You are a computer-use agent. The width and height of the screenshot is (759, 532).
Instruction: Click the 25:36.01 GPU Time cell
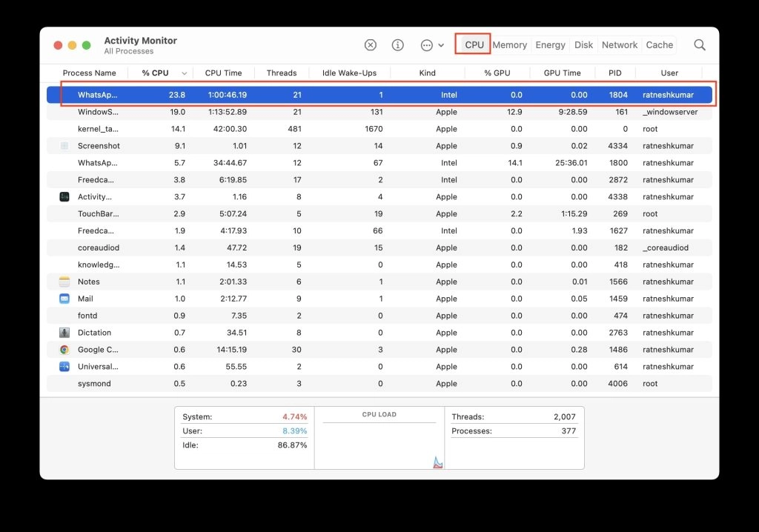571,163
